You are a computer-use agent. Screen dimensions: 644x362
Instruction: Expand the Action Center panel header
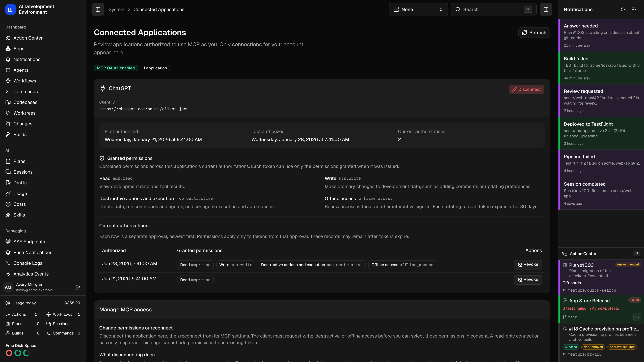tap(601, 254)
